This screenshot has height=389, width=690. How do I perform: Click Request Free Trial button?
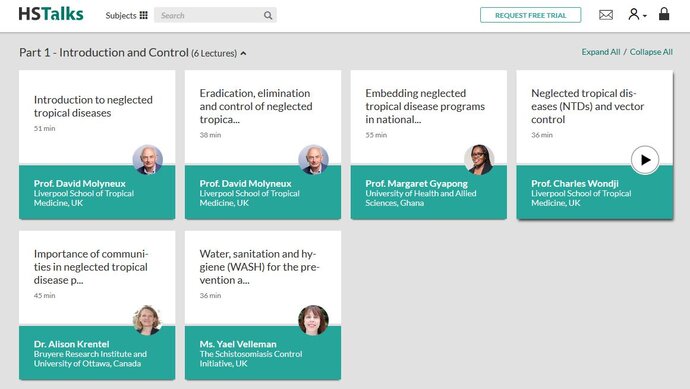530,15
